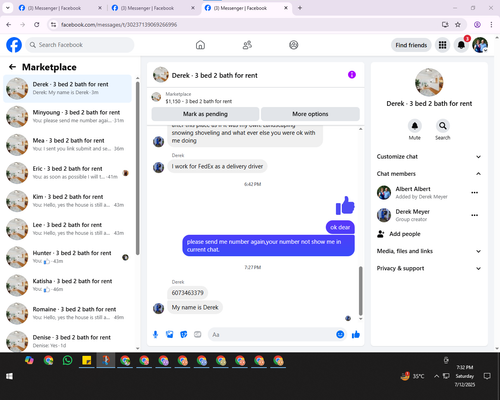
Task: Open the Friends icon in top navigation
Action: (247, 45)
